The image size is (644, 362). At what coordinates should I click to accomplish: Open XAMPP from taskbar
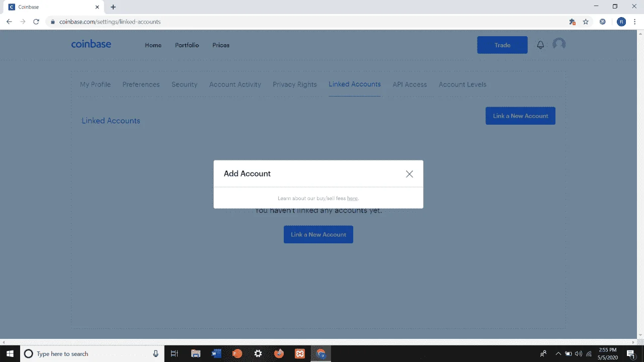(300, 353)
